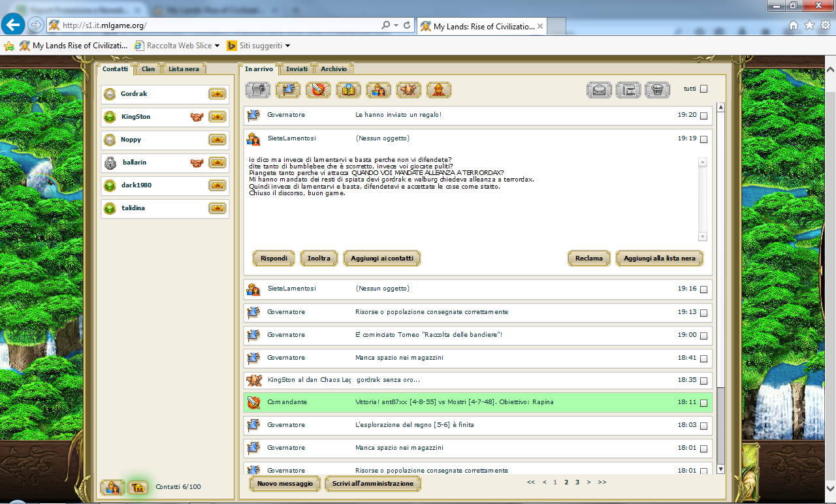
Task: Go to page 3 of messages
Action: click(x=577, y=482)
